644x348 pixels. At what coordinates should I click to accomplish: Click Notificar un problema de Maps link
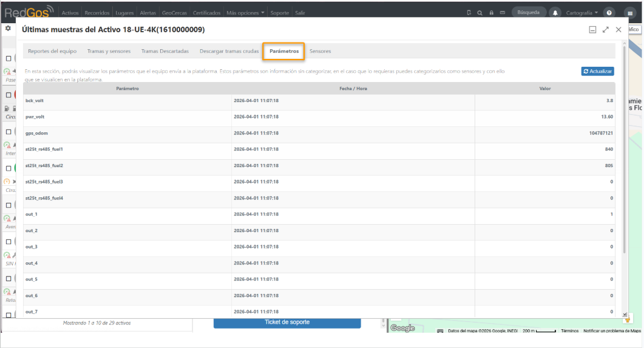coord(612,331)
